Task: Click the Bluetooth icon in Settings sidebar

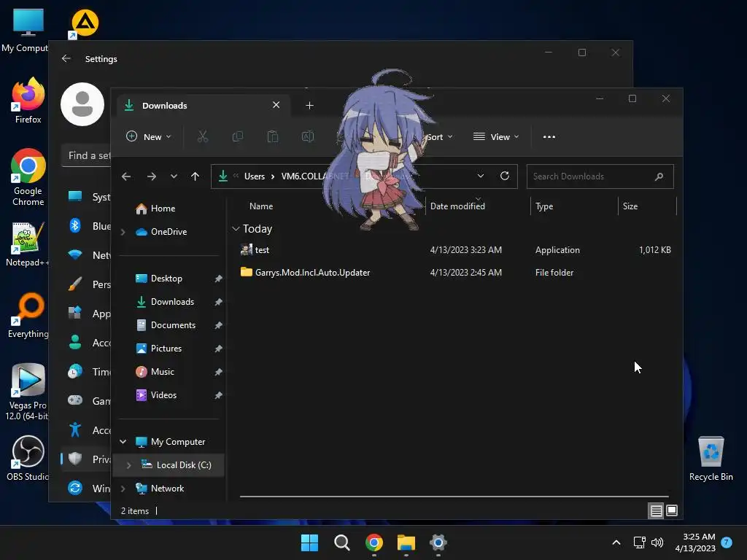Action: 75,226
